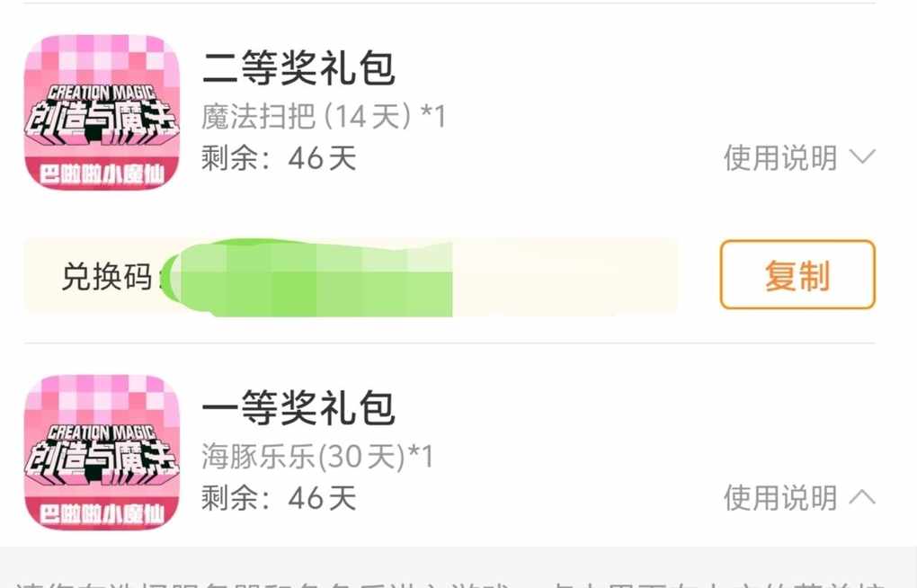Screen dimensions: 917x588
Task: Tap the blurred redemption code
Action: 315,277
